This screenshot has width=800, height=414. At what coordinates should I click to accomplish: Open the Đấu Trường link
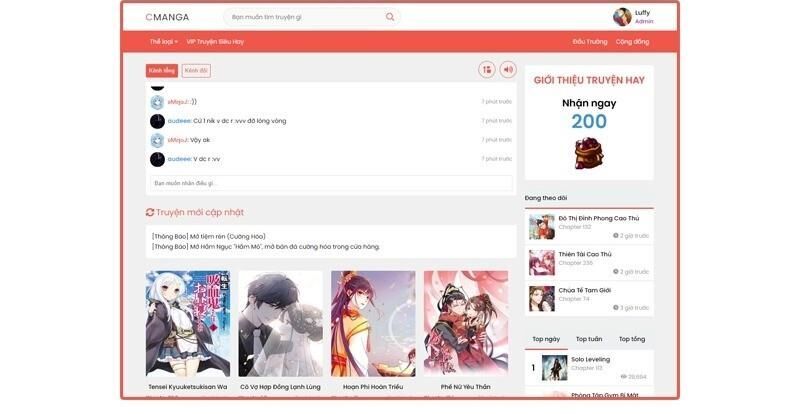click(x=590, y=42)
